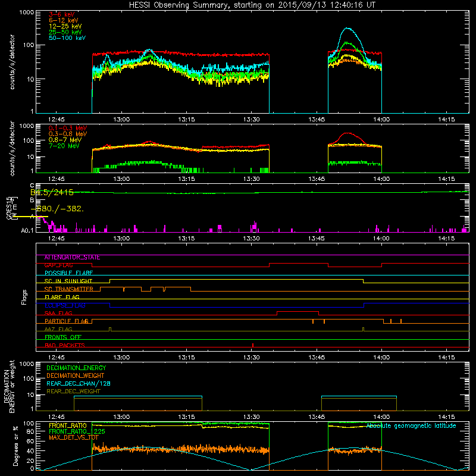This screenshot has width=476, height=476.
Task: Select the FLARE_FLAG label
Action: [62, 297]
